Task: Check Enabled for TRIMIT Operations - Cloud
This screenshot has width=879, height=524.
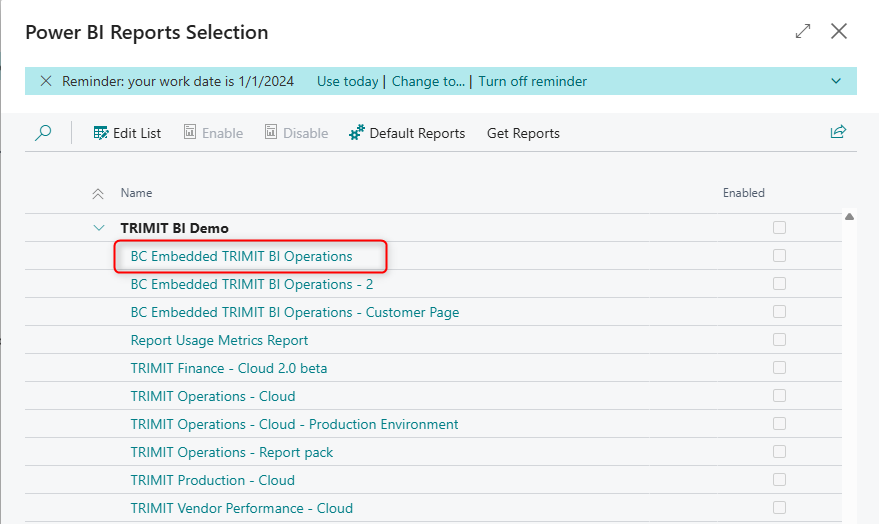Action: coord(779,396)
